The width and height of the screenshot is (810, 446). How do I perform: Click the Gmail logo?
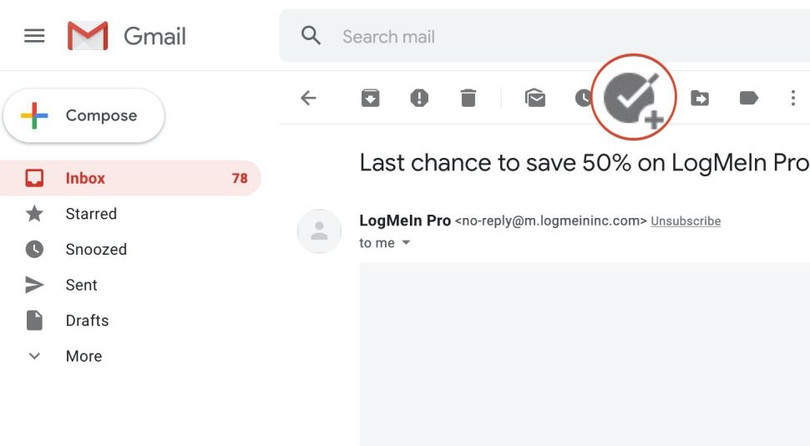[126, 36]
